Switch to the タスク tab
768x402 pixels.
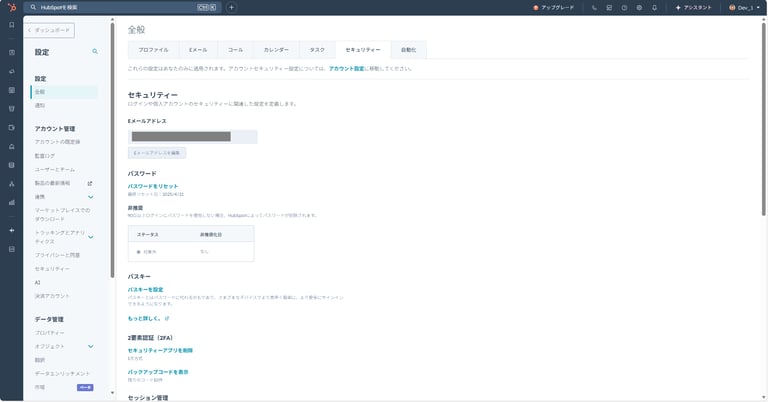317,50
